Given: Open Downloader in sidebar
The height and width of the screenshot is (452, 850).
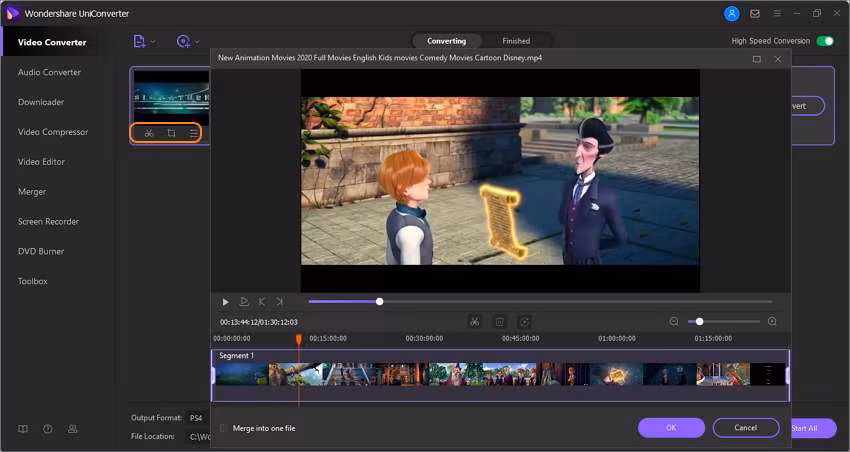Looking at the screenshot, I should click(41, 102).
